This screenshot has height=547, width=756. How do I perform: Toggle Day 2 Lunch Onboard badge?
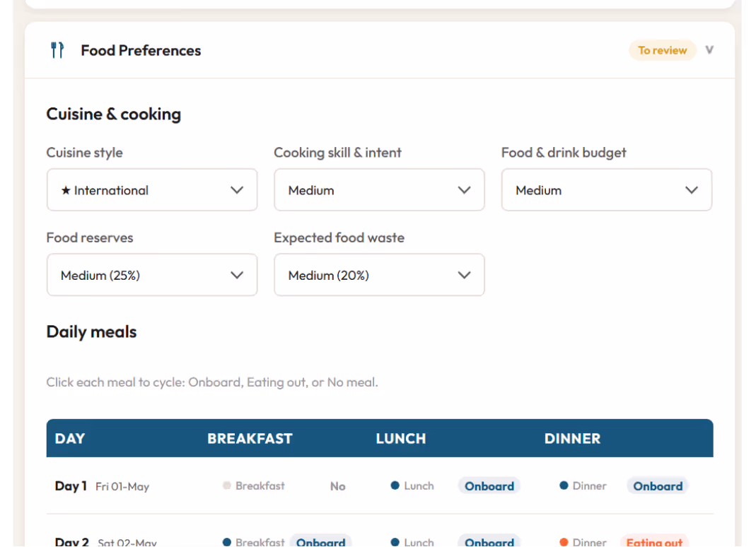click(489, 541)
